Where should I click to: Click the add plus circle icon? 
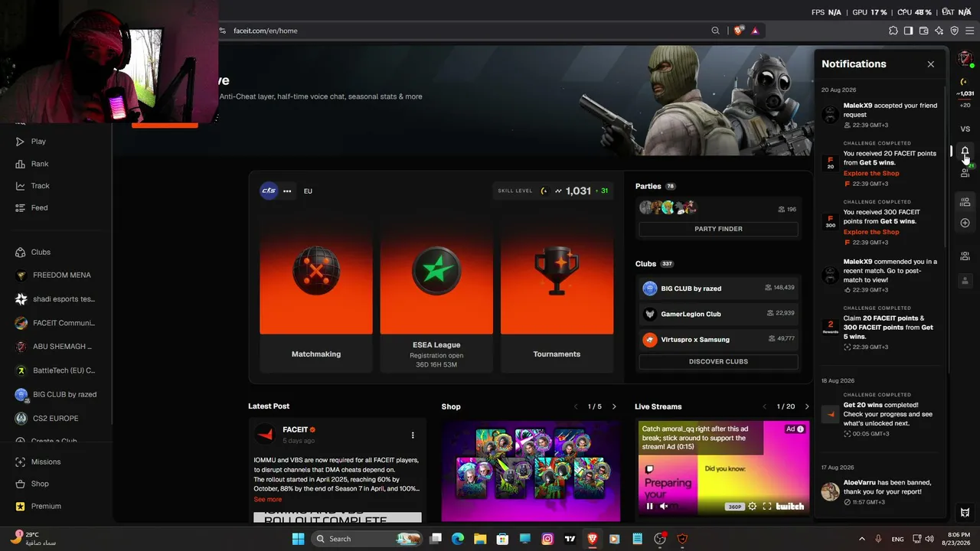[x=965, y=223]
